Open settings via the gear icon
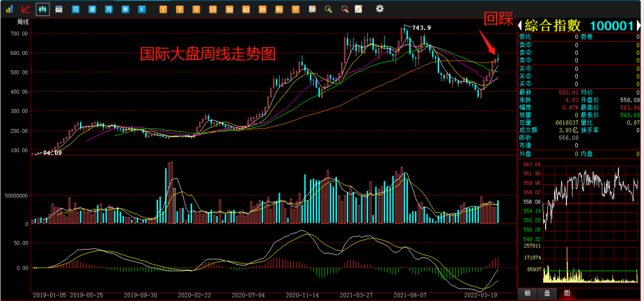Screen dimensions: 644x301 click(x=380, y=8)
